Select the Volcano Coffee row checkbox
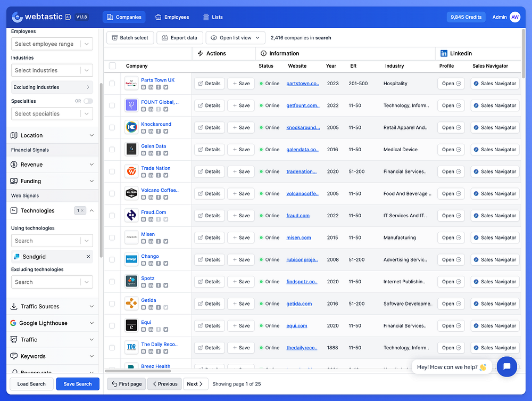Screen dimensions: 532x401 tap(112, 193)
